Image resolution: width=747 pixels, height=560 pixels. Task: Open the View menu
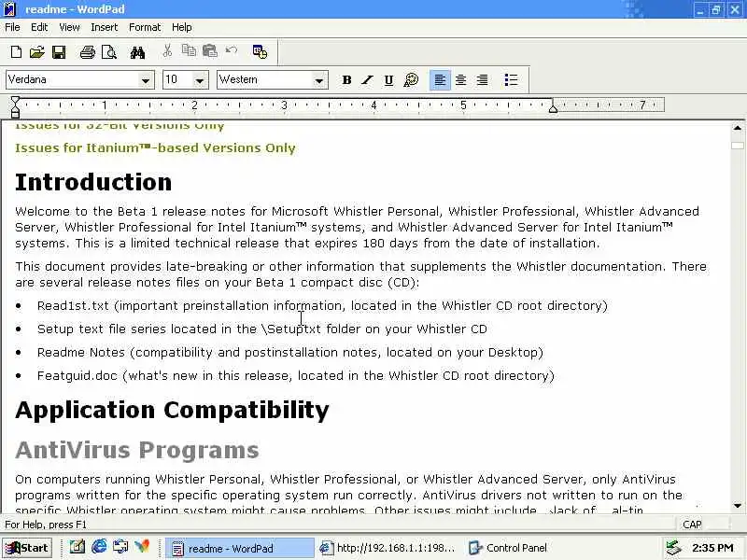pyautogui.click(x=69, y=27)
